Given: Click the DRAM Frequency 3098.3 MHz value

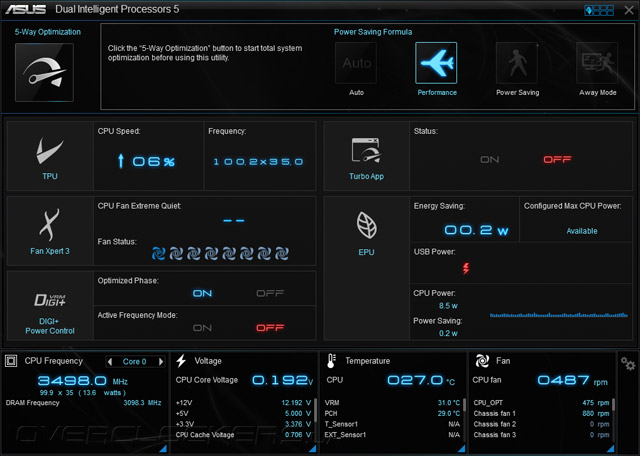Looking at the screenshot, I should click(x=142, y=403).
